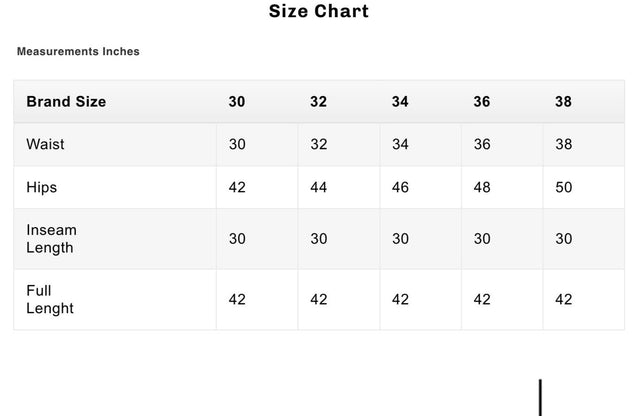Select brand size 36 column header
Image resolution: width=640 pixels, height=416 pixels.
[482, 102]
